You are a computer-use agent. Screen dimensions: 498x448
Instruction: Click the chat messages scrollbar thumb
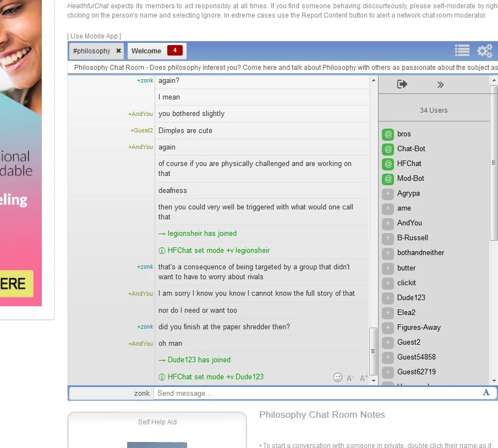(374, 351)
